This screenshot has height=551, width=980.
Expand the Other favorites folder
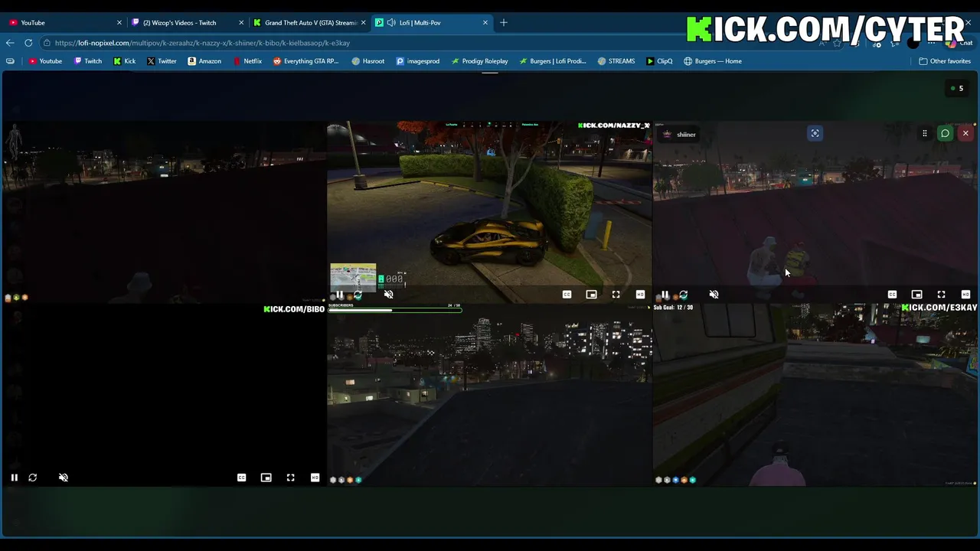945,61
